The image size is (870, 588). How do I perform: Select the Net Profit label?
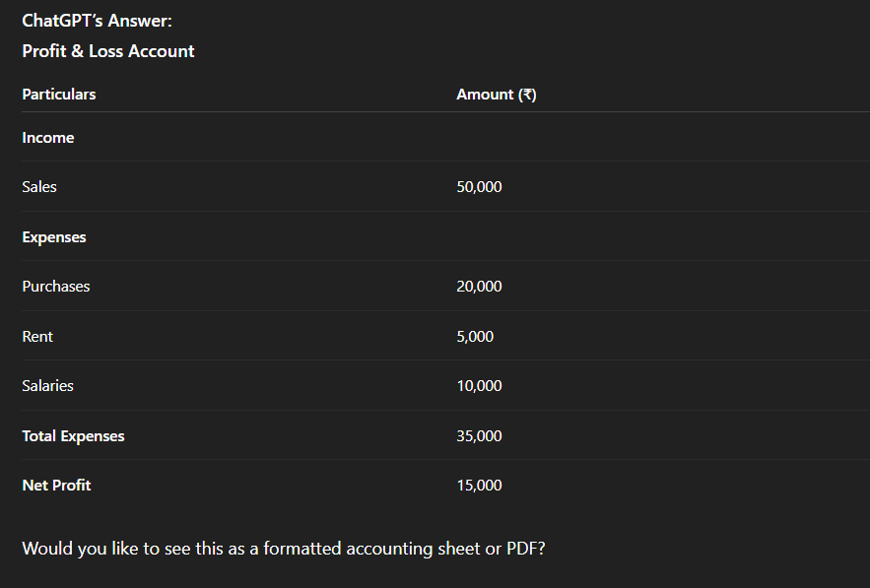(x=56, y=486)
